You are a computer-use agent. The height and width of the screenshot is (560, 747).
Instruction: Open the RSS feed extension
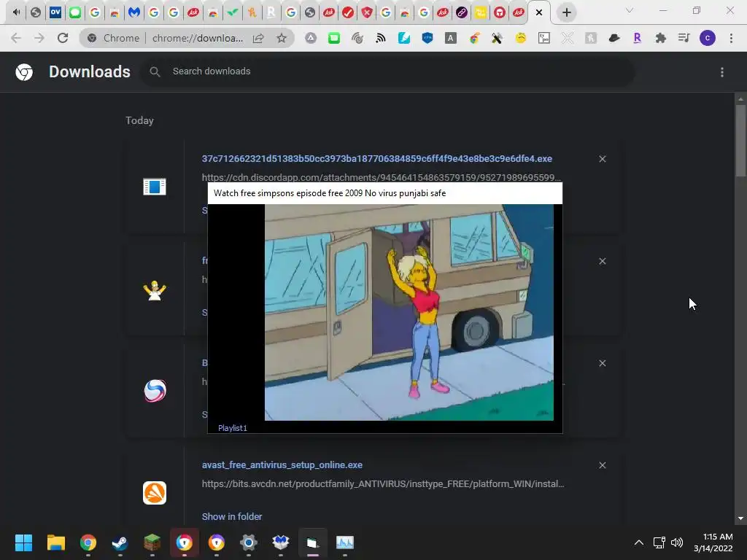click(x=380, y=38)
